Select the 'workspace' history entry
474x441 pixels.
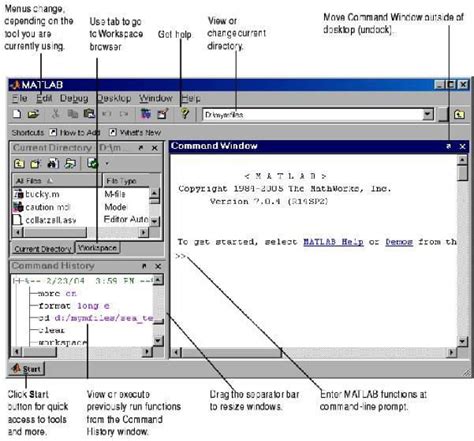pos(62,342)
